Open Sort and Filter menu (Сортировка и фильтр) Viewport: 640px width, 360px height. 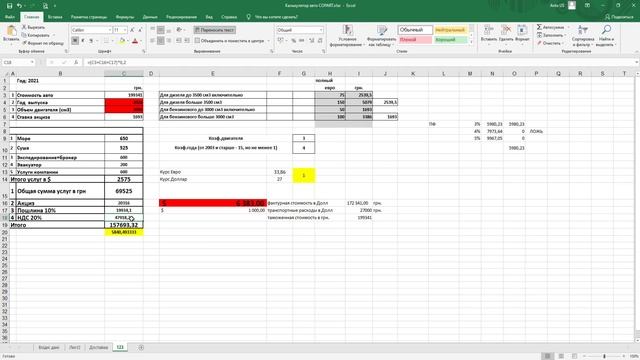[583, 36]
